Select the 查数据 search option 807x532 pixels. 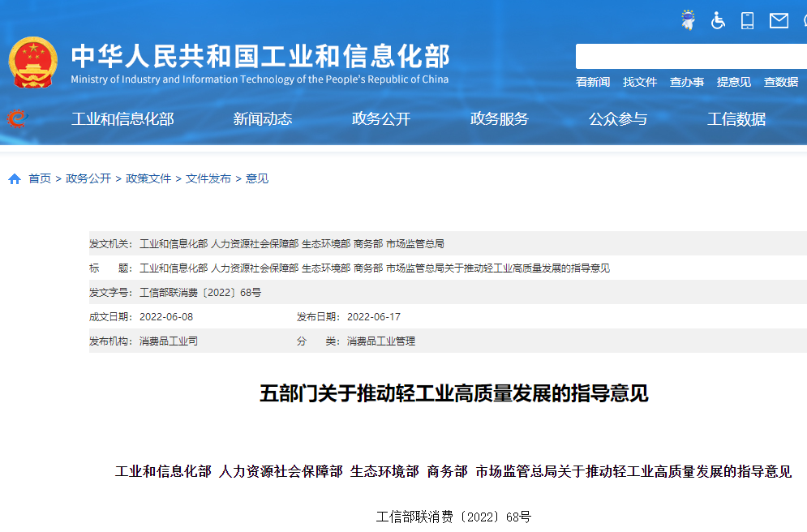[781, 83]
